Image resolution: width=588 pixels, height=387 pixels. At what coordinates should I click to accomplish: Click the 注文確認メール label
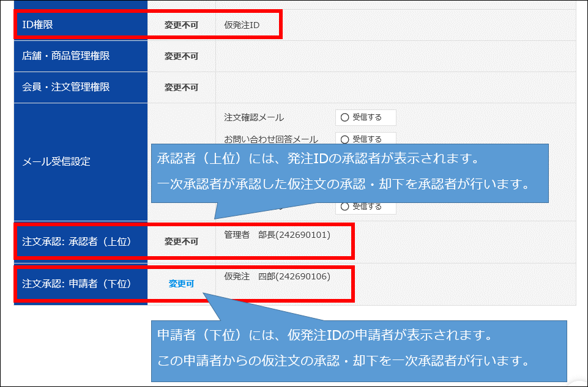tap(254, 117)
